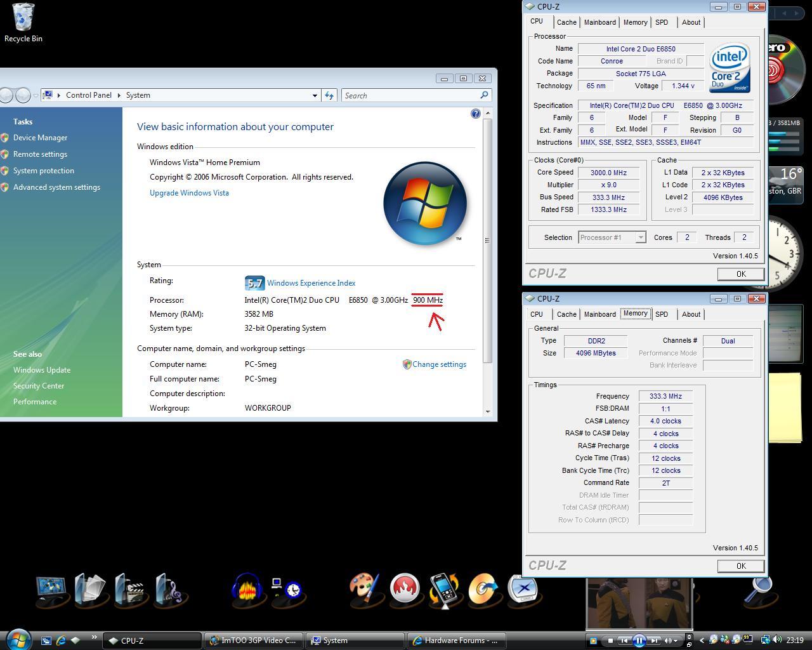812x650 pixels.
Task: Open System protection task link
Action: coord(44,171)
